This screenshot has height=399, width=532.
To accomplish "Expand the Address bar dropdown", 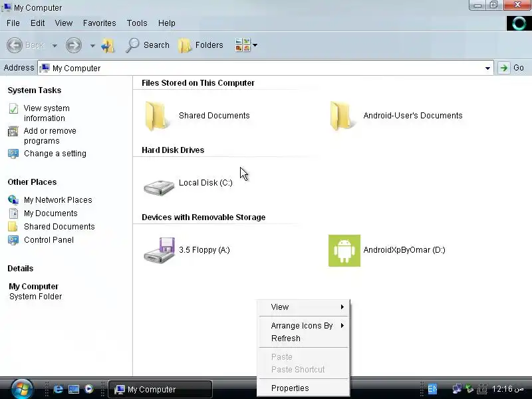I will click(487, 68).
